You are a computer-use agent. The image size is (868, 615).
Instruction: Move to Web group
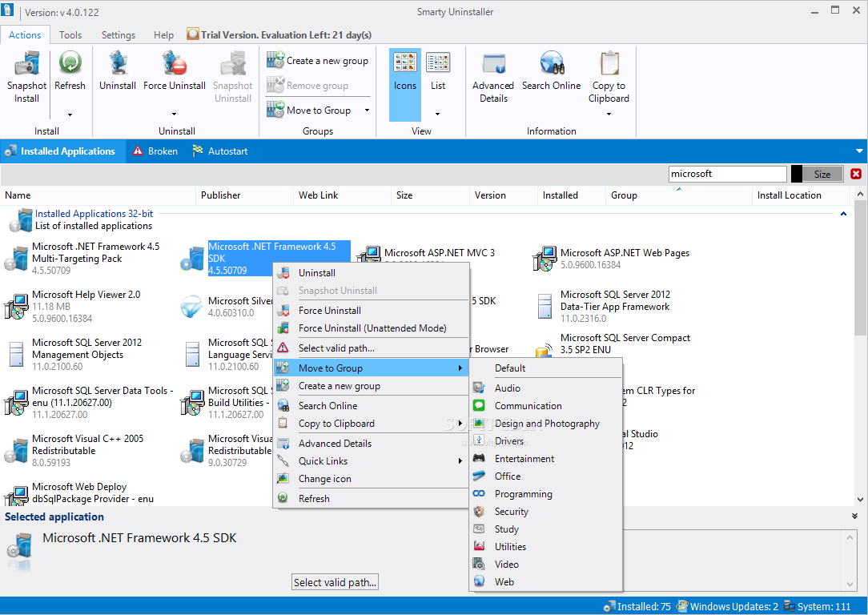point(546,582)
